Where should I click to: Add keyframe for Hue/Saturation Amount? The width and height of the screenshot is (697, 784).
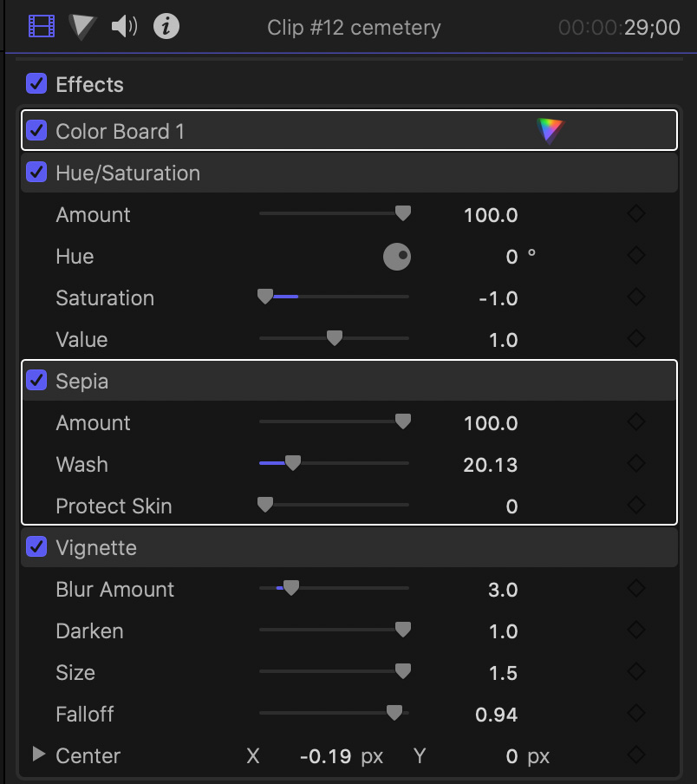(635, 214)
